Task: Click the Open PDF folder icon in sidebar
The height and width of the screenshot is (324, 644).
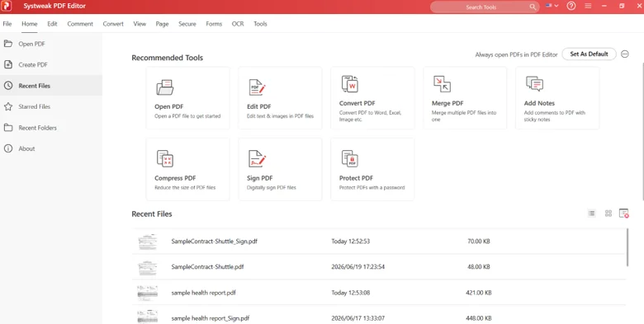Action: click(x=8, y=44)
